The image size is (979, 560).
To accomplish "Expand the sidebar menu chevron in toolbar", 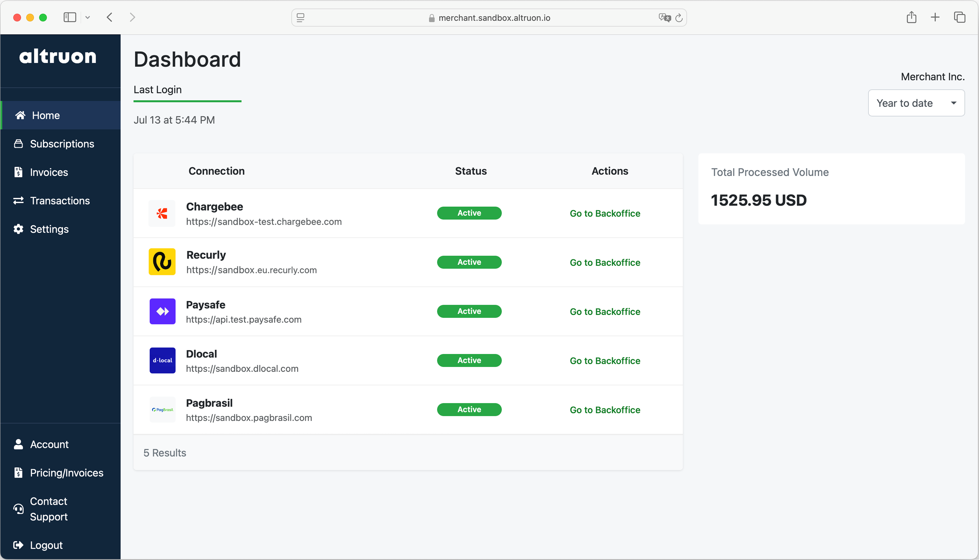I will (x=88, y=17).
